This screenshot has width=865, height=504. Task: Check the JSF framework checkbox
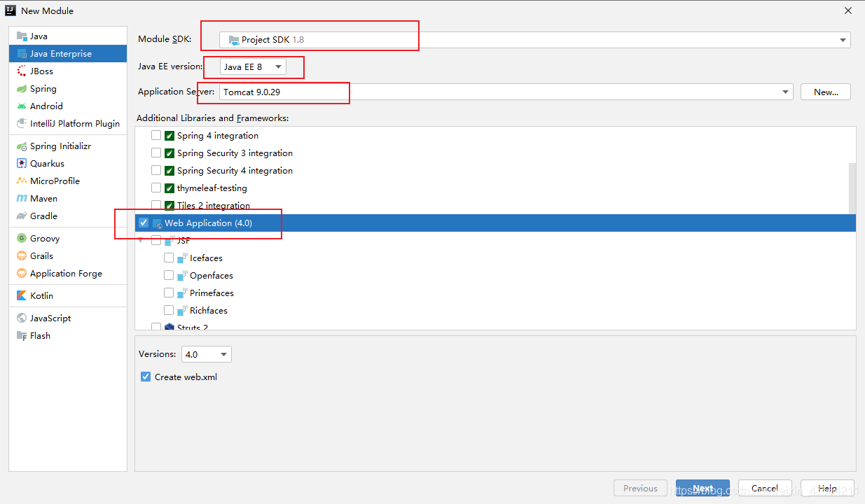[x=156, y=240]
